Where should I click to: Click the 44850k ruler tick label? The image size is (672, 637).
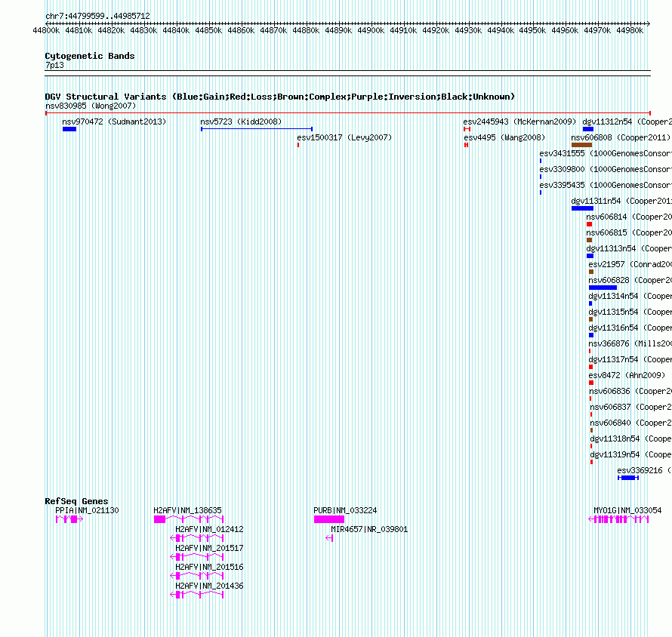(208, 30)
